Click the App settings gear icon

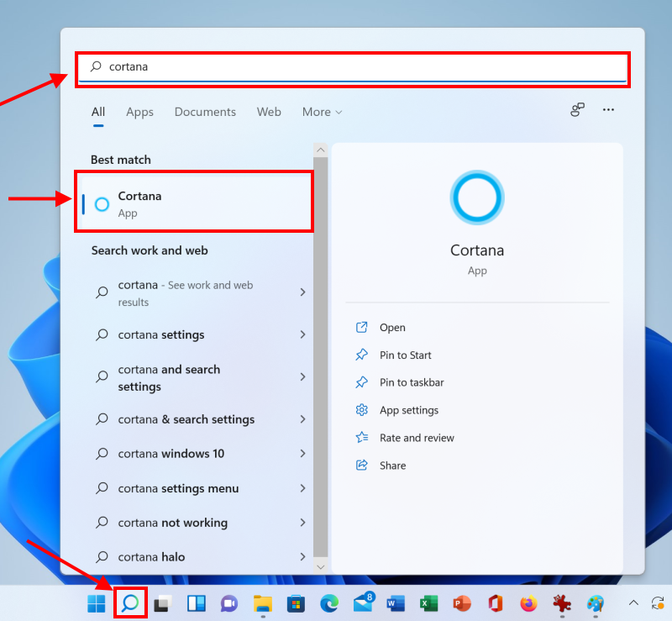coord(362,410)
